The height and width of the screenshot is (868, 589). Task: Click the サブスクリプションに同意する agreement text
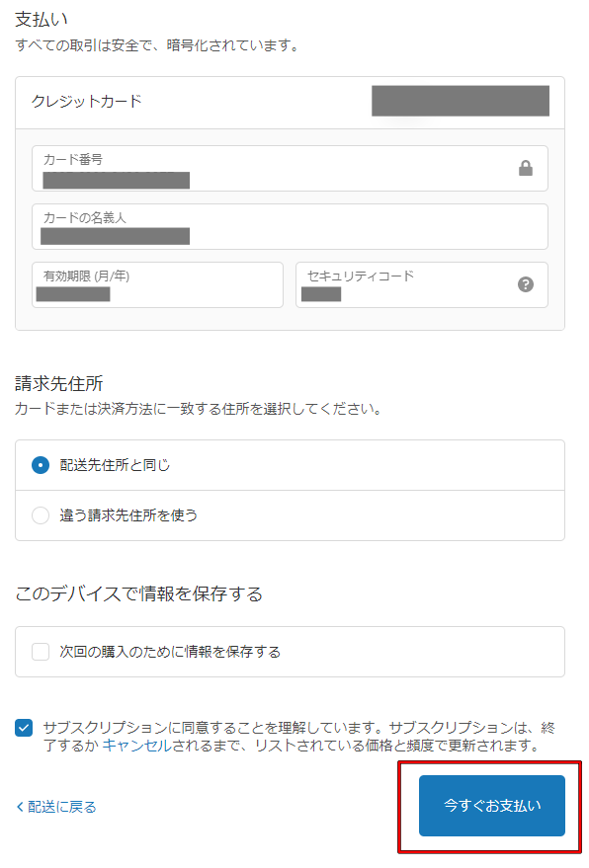click(299, 737)
